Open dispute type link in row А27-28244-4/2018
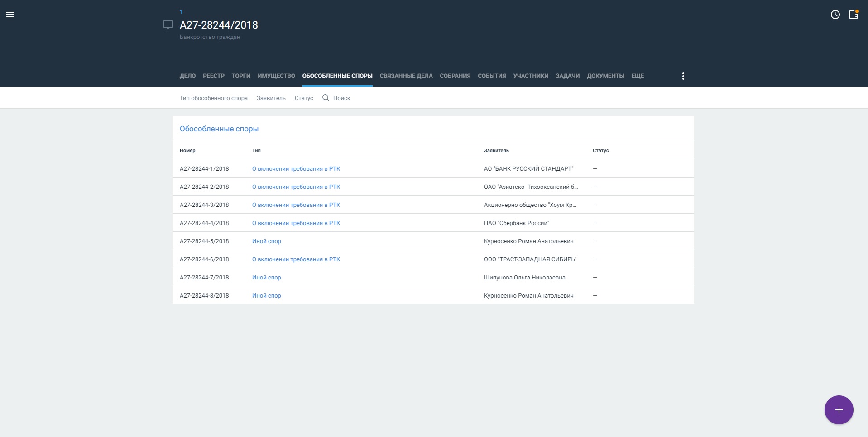 click(296, 223)
